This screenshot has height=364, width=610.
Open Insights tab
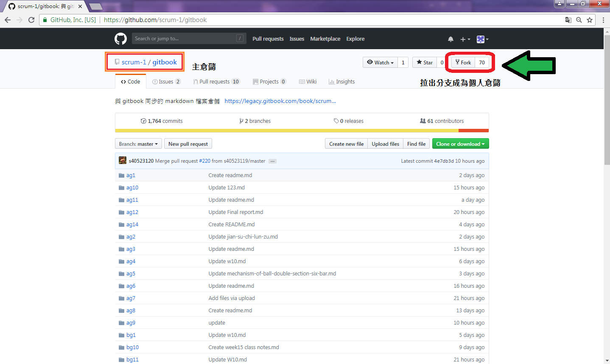pyautogui.click(x=342, y=82)
